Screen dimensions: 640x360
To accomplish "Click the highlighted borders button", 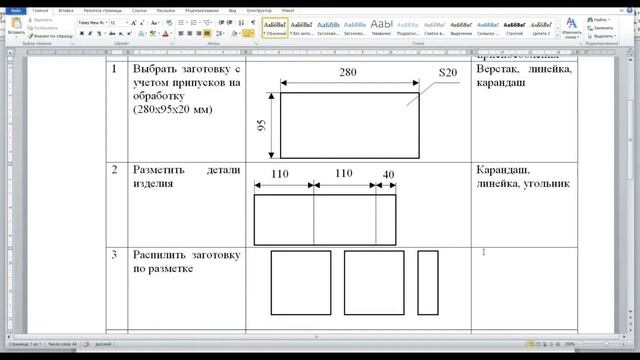I will [x=246, y=33].
